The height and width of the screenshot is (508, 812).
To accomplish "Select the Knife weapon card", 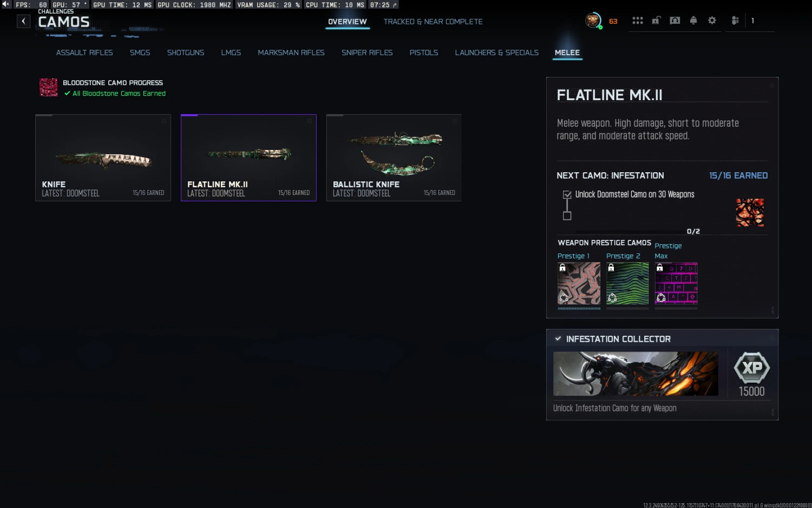I will click(x=103, y=158).
